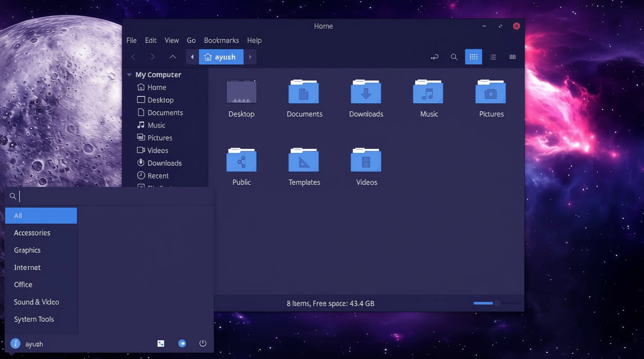Open the Pictures folder icon
644x359 pixels.
(x=490, y=92)
